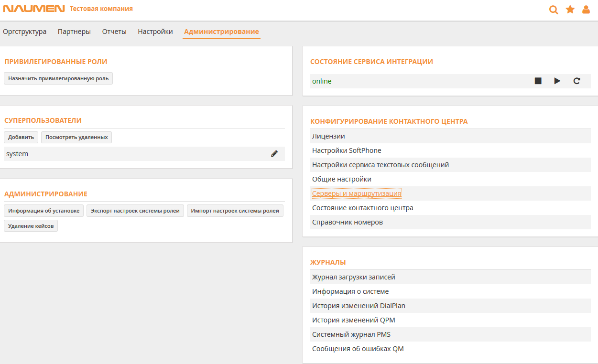Go to the Отчеты tab
Screen dimensions: 598x364
click(114, 32)
